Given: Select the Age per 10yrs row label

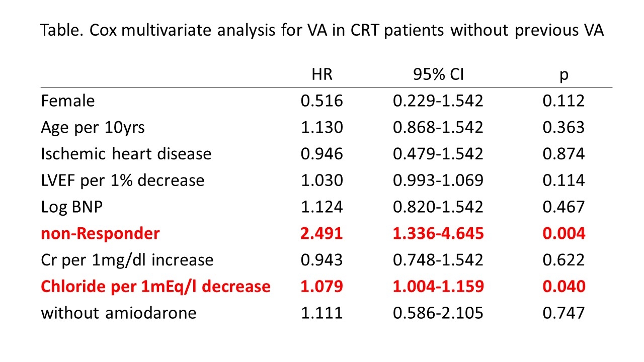Looking at the screenshot, I should pos(93,127).
